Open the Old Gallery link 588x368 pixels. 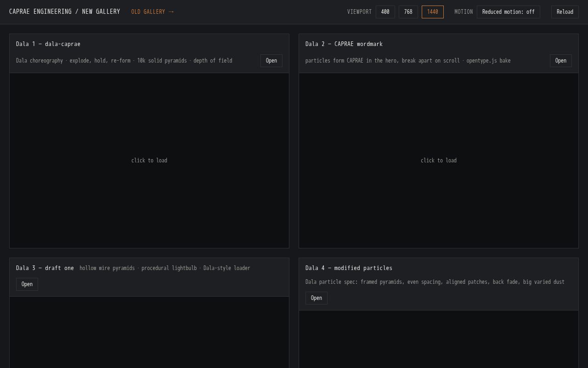(153, 12)
